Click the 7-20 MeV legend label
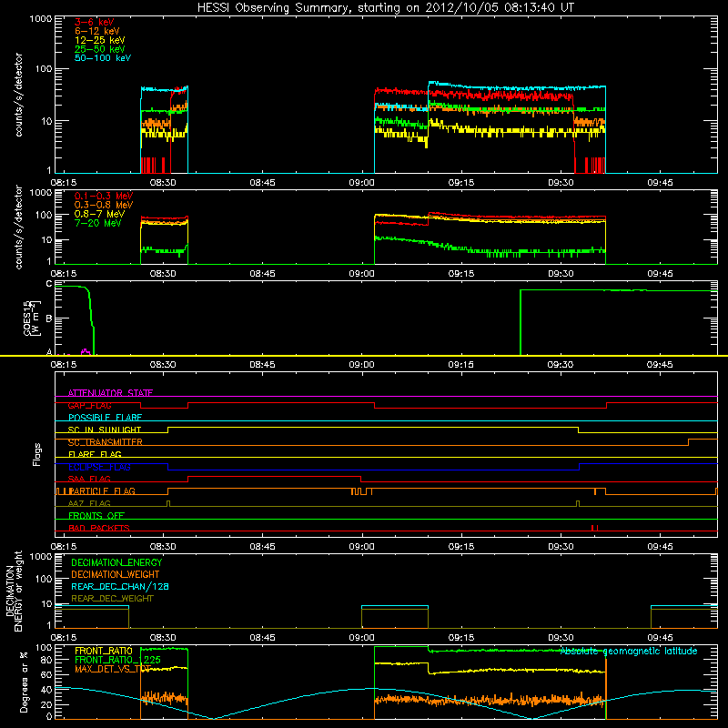This screenshot has height=728, width=728. point(97,223)
